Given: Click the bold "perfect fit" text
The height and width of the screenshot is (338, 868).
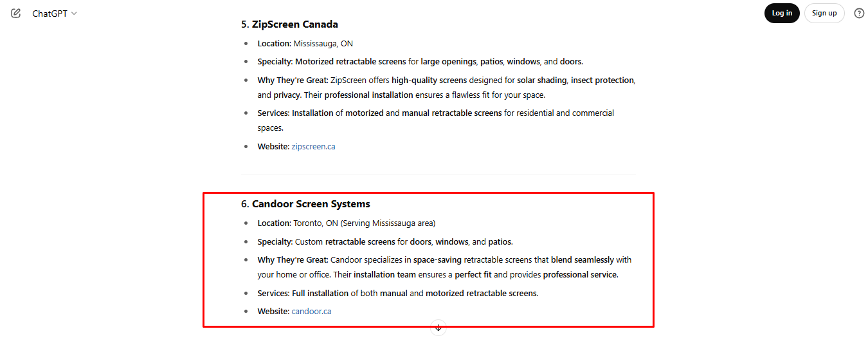Looking at the screenshot, I should pos(474,275).
